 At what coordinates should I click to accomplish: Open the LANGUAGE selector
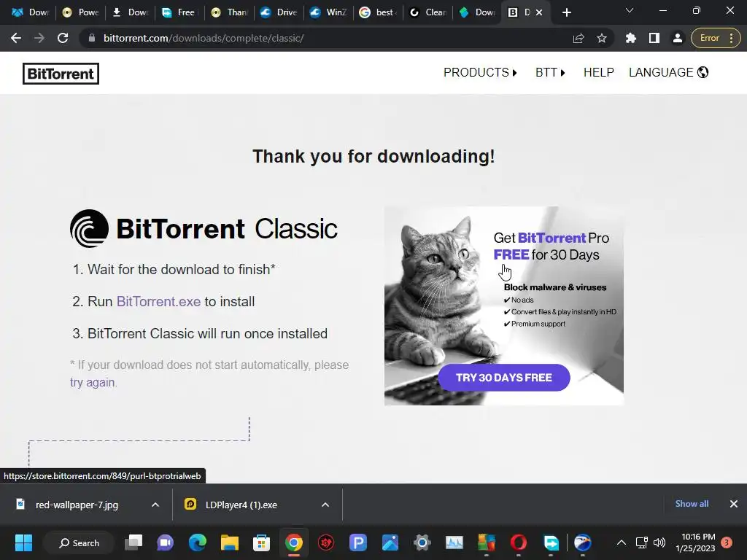click(668, 72)
